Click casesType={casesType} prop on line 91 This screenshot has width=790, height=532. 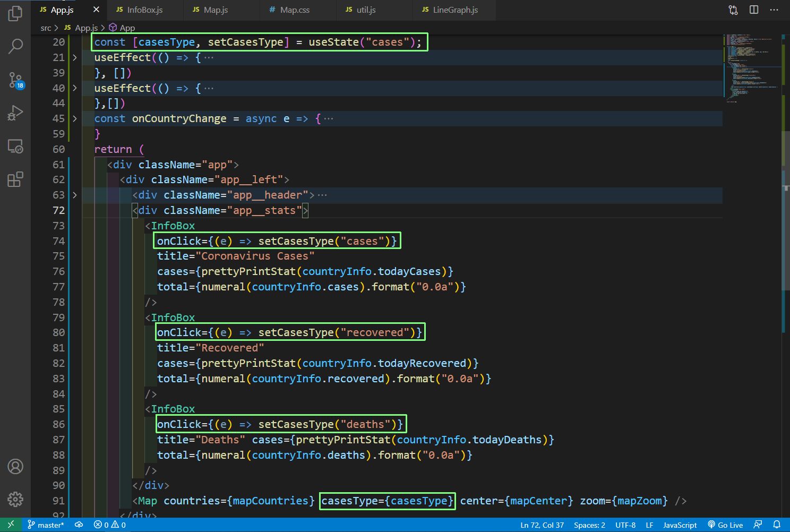[388, 501]
